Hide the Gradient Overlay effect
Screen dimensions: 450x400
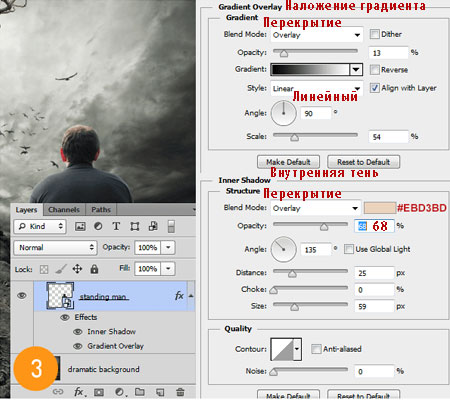pyautogui.click(x=78, y=346)
